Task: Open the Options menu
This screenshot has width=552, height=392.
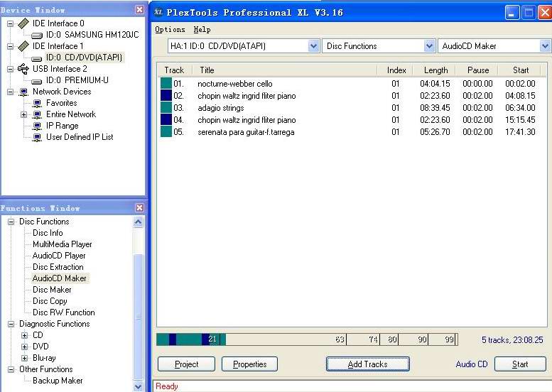Action: [x=170, y=30]
